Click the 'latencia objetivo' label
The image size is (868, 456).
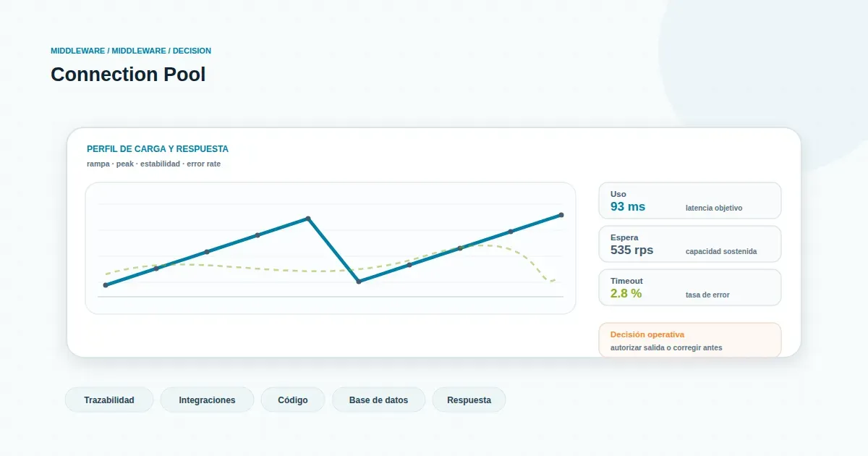pyautogui.click(x=714, y=208)
